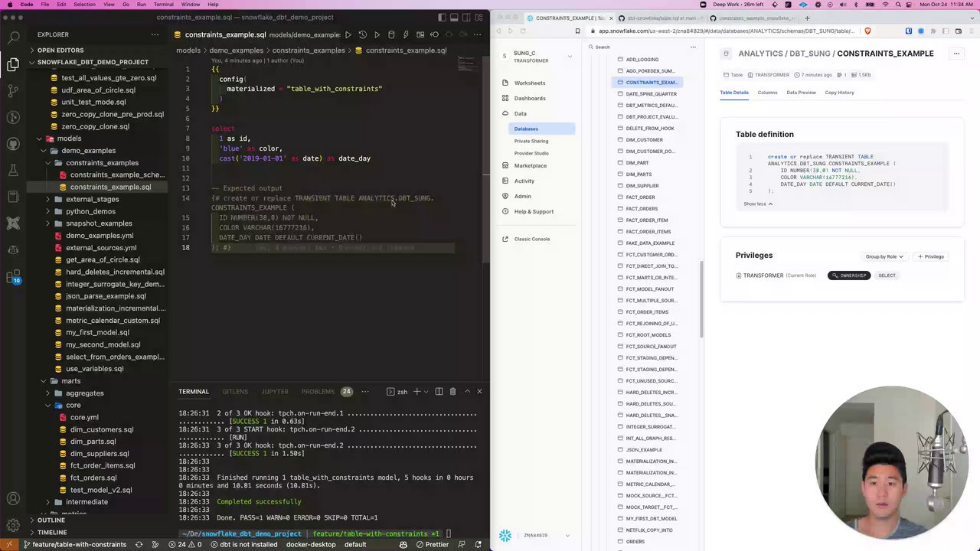Click the lightning bolt icon in editor toolbar

[406, 34]
